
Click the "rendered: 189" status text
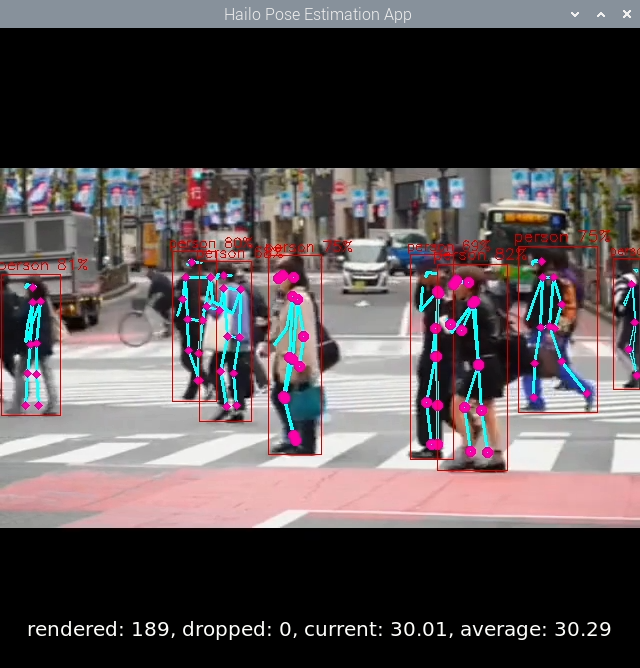coord(98,629)
